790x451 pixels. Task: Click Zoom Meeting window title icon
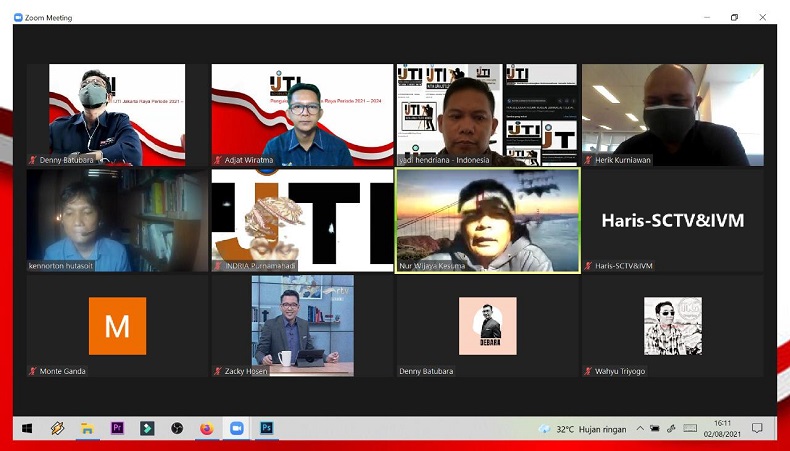[x=18, y=18]
